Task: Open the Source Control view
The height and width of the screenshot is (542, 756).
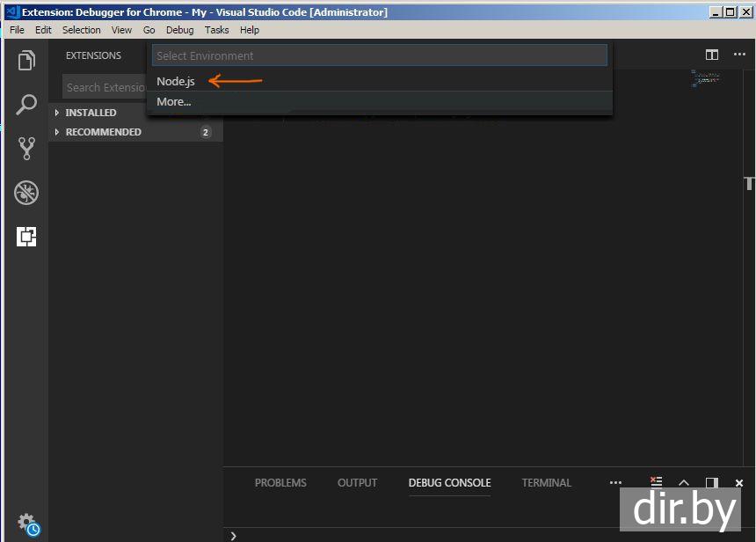Action: (26, 148)
